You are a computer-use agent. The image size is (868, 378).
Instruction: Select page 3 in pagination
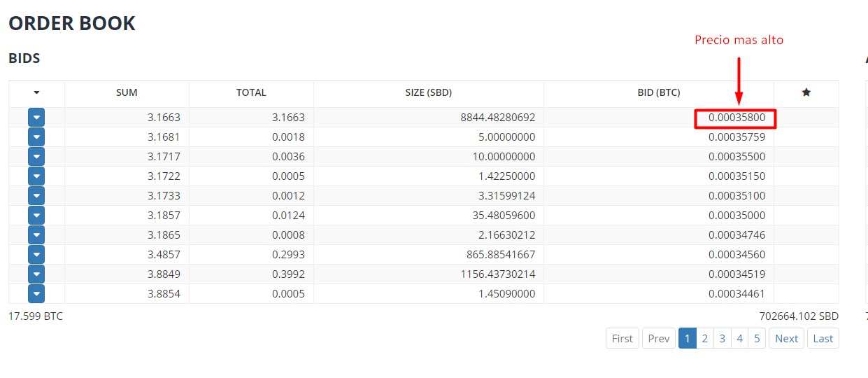[723, 339]
